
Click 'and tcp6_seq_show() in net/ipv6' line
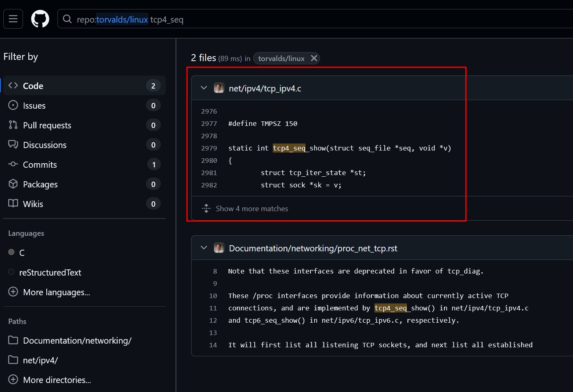[344, 320]
